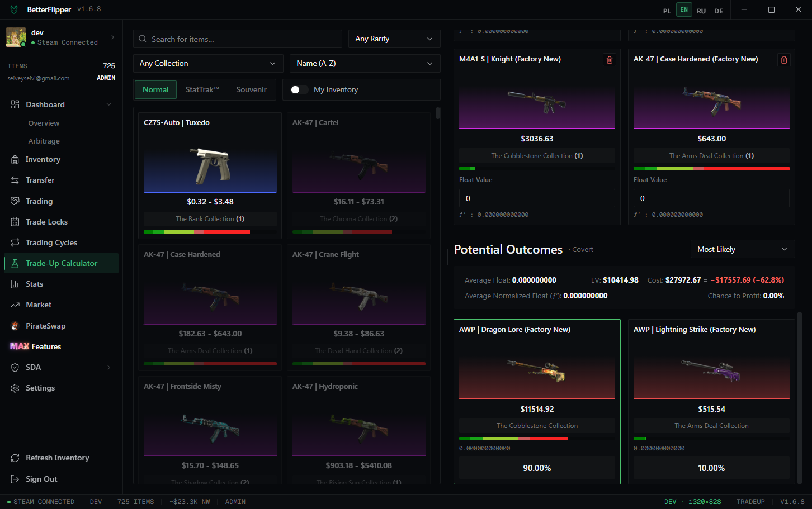The height and width of the screenshot is (509, 812).
Task: Delete the M4A1-S Knight input with trash icon
Action: coord(610,60)
